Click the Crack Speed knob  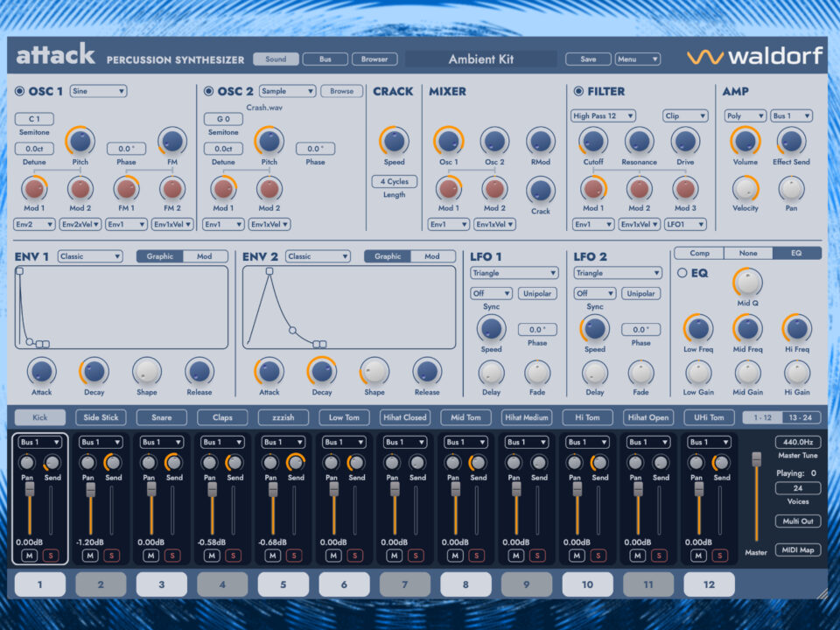[x=394, y=141]
